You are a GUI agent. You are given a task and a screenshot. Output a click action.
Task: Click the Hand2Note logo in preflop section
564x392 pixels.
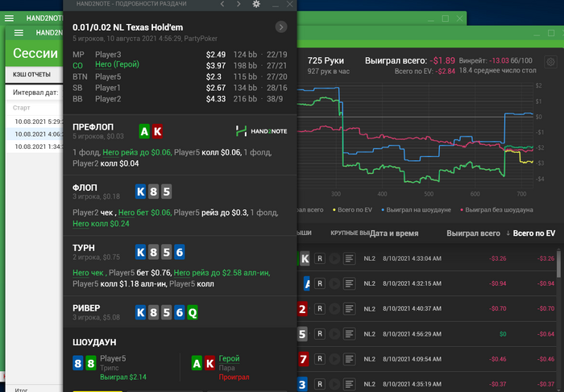pos(262,131)
